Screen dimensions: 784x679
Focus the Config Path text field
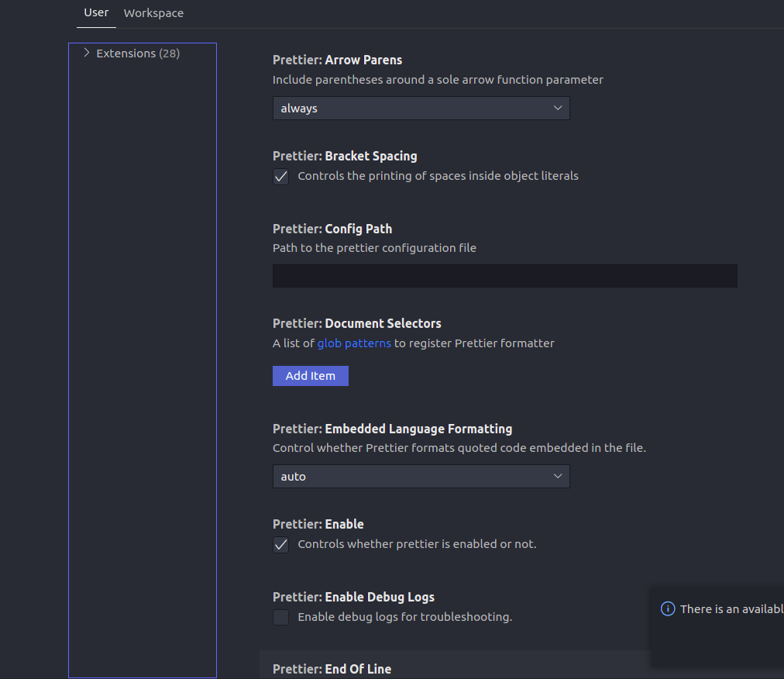pos(505,276)
